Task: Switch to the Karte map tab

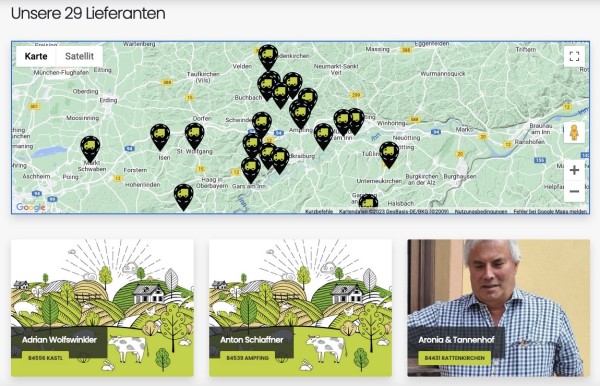Action: click(36, 56)
